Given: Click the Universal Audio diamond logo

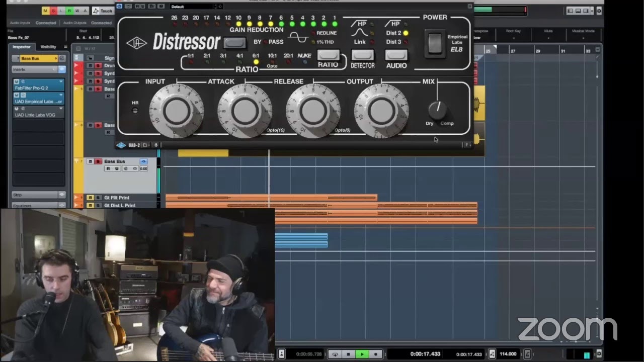Looking at the screenshot, I should coord(136,43).
